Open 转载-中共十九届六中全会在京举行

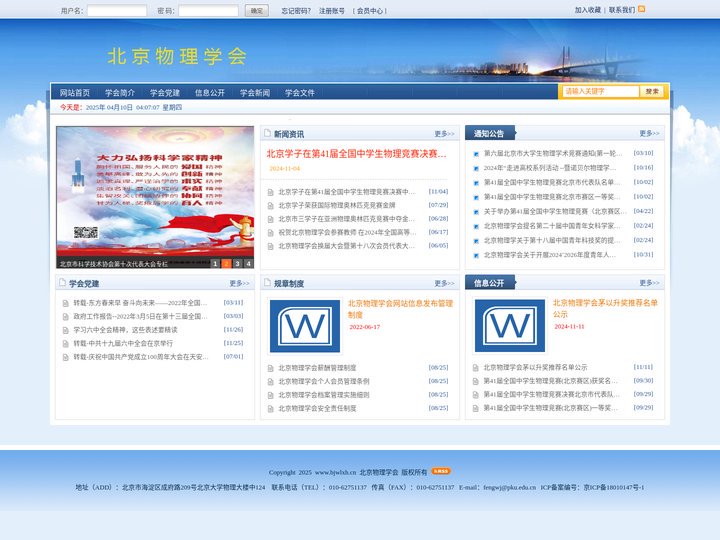coord(123,343)
